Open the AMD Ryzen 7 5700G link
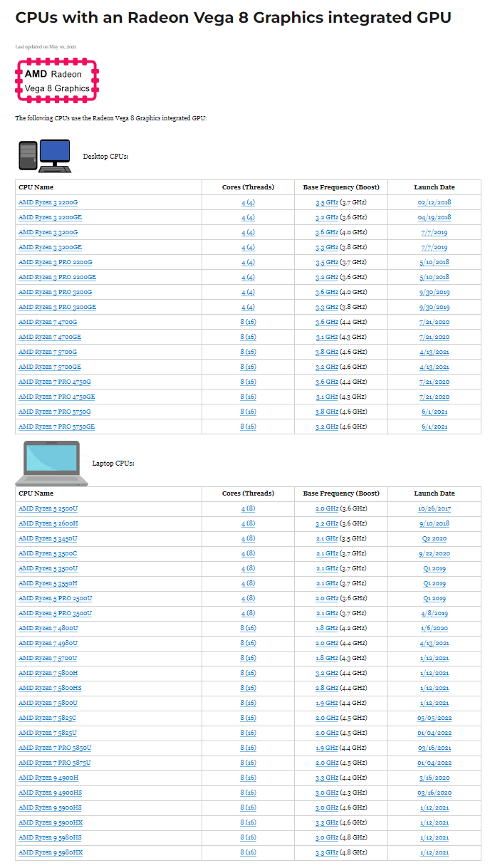 point(48,352)
